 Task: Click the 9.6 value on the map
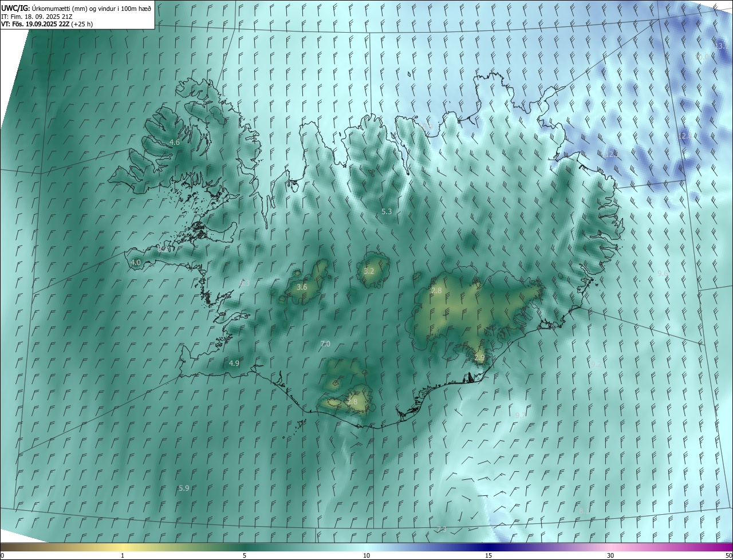(662, 274)
